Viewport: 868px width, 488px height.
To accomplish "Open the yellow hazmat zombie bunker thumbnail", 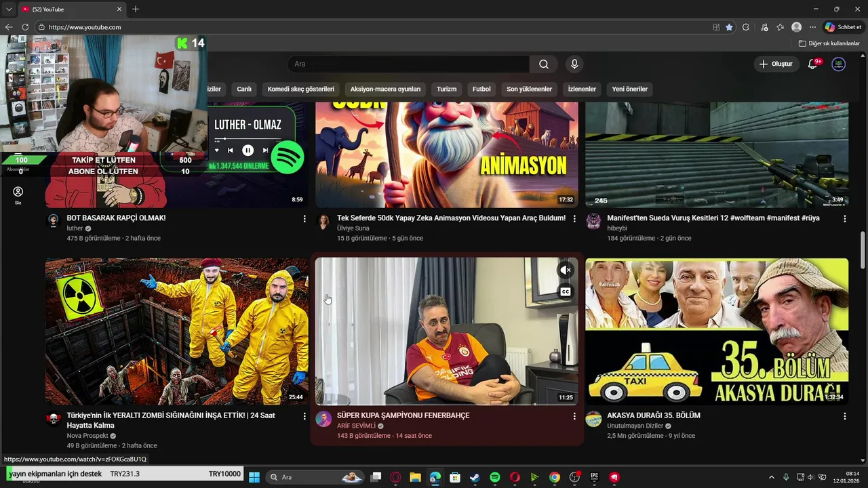I will (x=176, y=331).
